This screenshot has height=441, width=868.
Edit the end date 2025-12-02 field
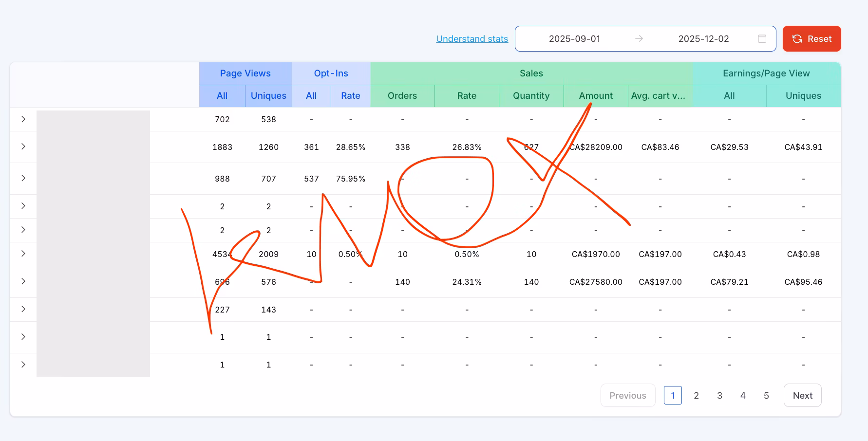(703, 39)
